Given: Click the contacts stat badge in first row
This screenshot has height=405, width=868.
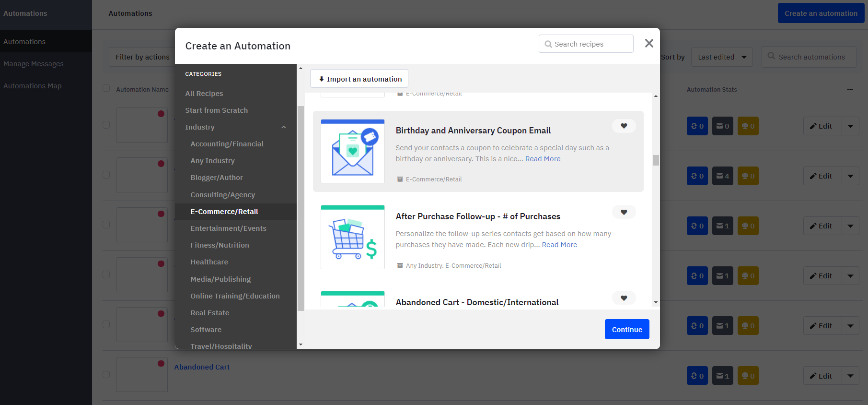Looking at the screenshot, I should [697, 126].
